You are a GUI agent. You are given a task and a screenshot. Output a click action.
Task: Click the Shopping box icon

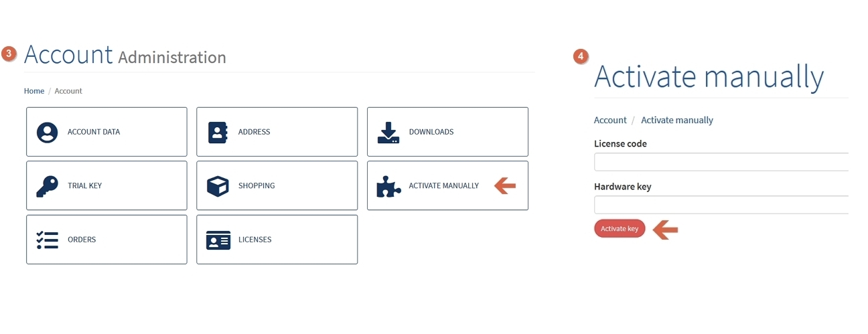click(218, 186)
